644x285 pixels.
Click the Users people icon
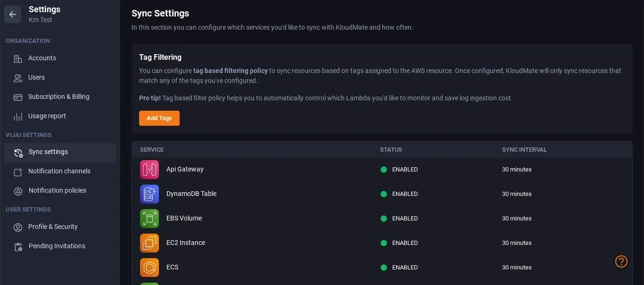click(18, 78)
